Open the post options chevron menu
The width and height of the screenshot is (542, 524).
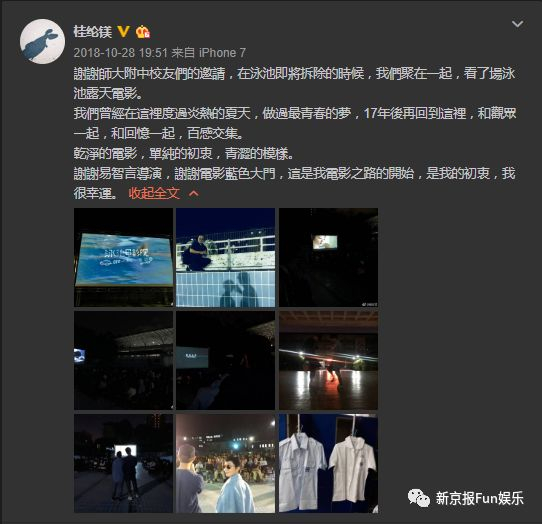[517, 24]
